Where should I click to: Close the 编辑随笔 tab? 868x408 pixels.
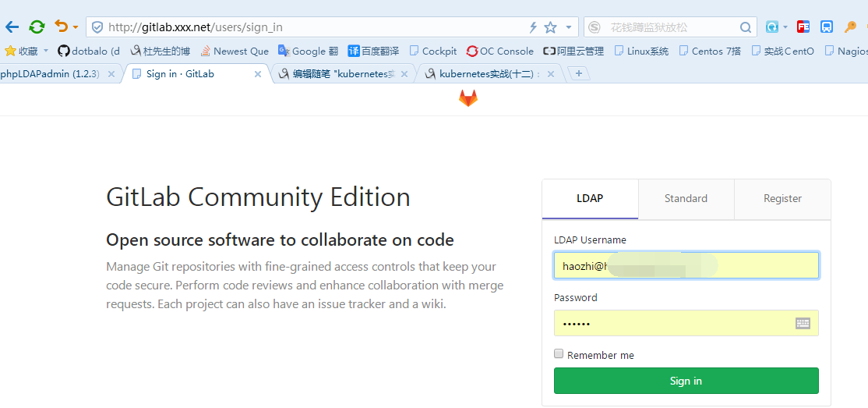point(404,74)
